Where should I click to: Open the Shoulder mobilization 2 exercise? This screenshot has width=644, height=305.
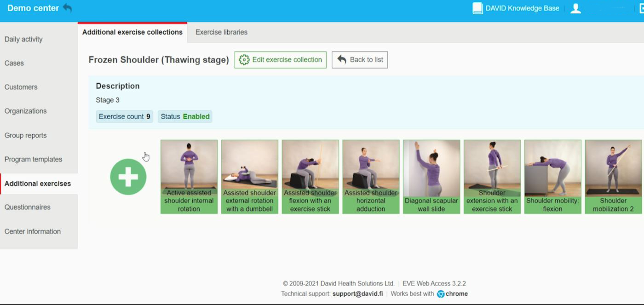click(613, 177)
